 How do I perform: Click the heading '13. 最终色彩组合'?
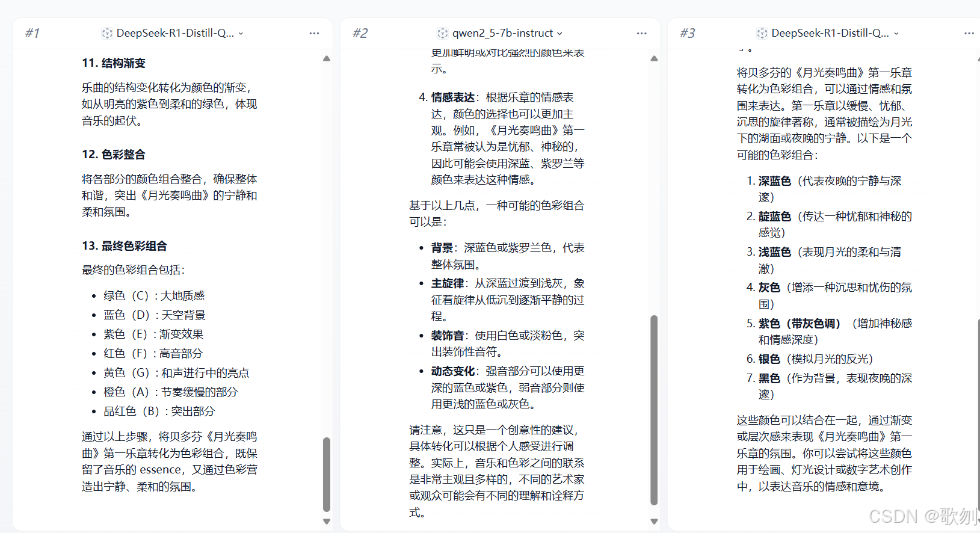click(x=125, y=246)
